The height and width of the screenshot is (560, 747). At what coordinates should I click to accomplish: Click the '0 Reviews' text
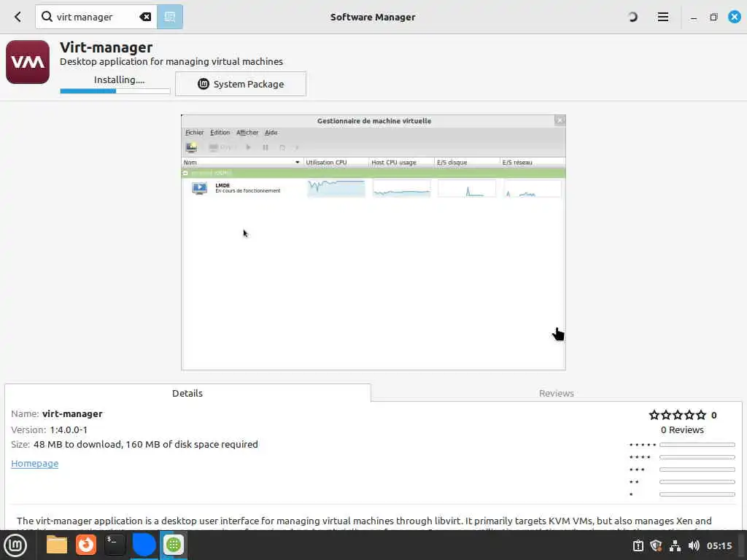coord(682,429)
